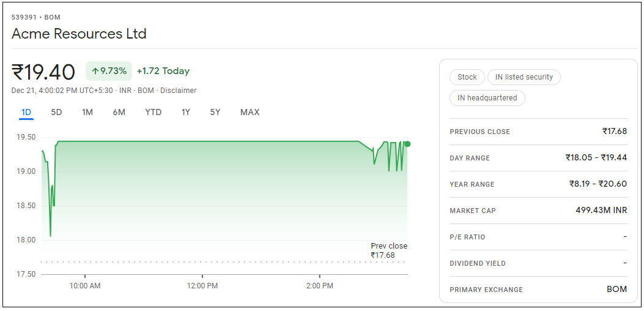Click the Disclaimer link
This screenshot has height=311, width=644.
(179, 91)
